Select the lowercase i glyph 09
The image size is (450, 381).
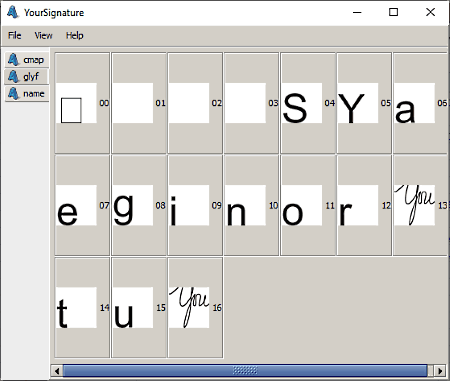(195, 205)
